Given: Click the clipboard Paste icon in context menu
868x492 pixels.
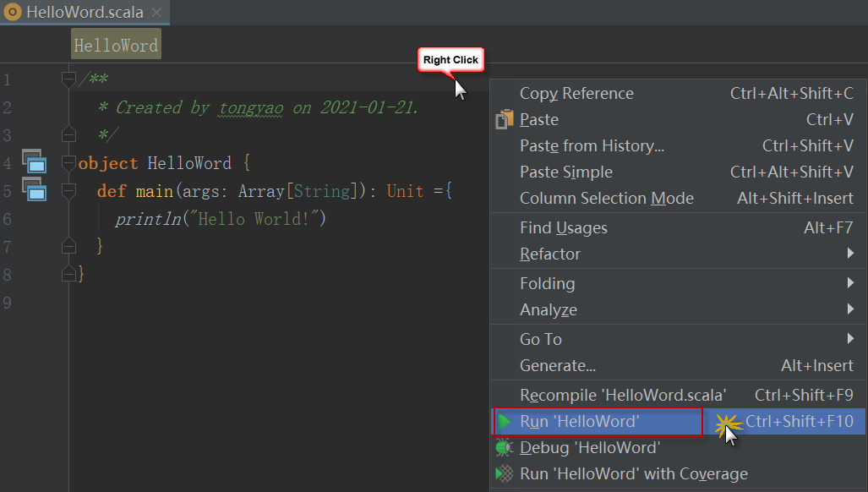Looking at the screenshot, I should 505,120.
